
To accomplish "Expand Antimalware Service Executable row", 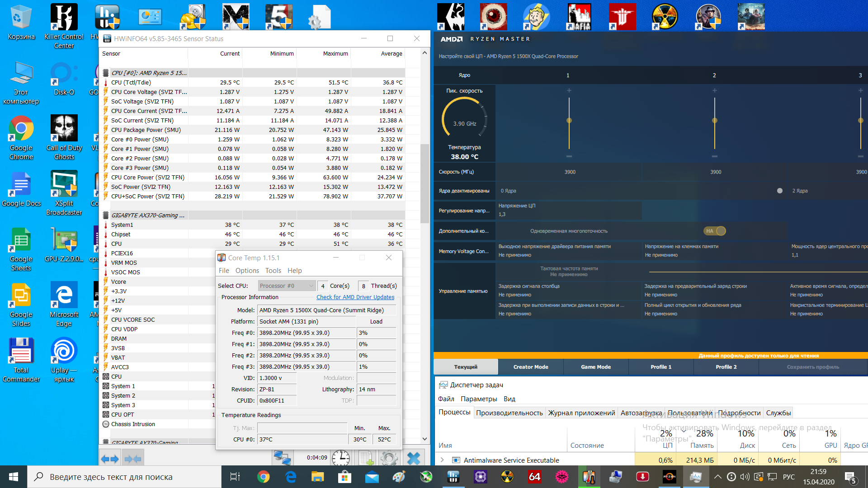I will (x=442, y=460).
